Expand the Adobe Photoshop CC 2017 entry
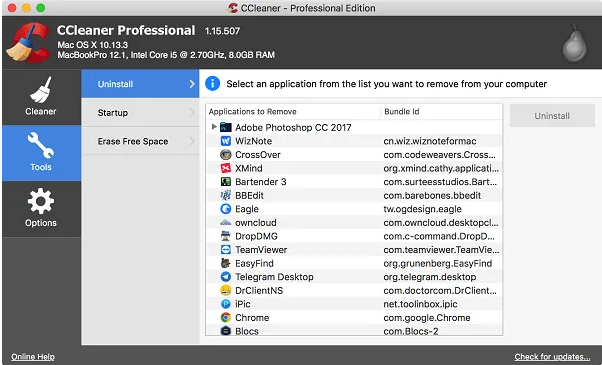This screenshot has height=365, width=602. 214,127
